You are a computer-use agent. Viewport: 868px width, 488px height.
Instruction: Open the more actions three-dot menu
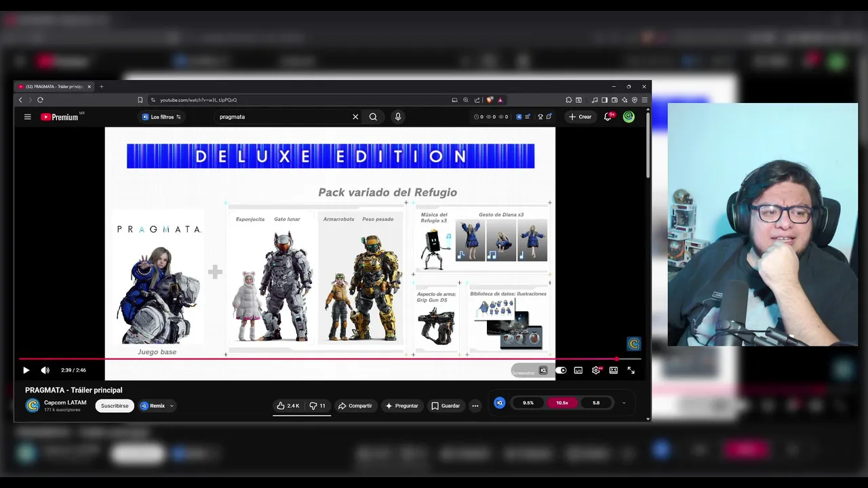pyautogui.click(x=475, y=406)
